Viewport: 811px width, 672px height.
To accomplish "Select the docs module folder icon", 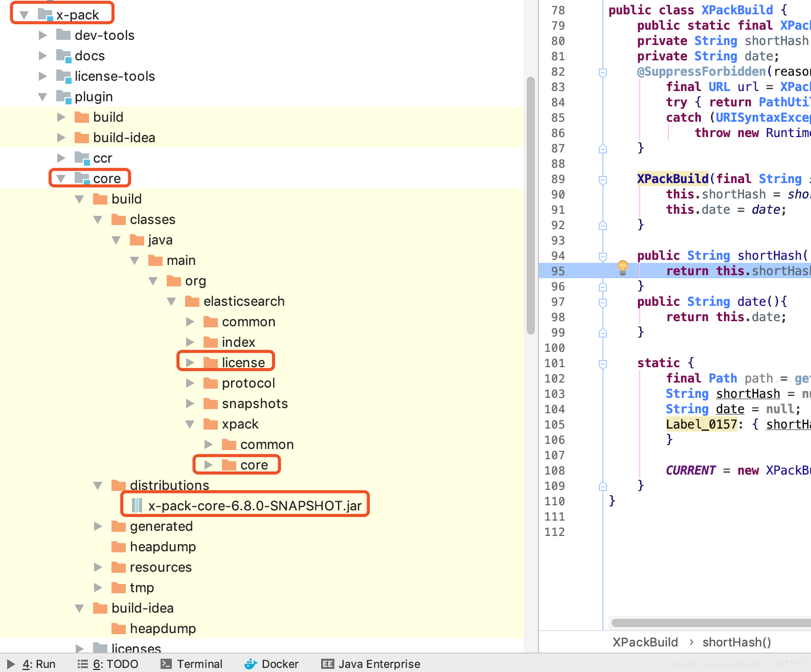I will (x=64, y=56).
